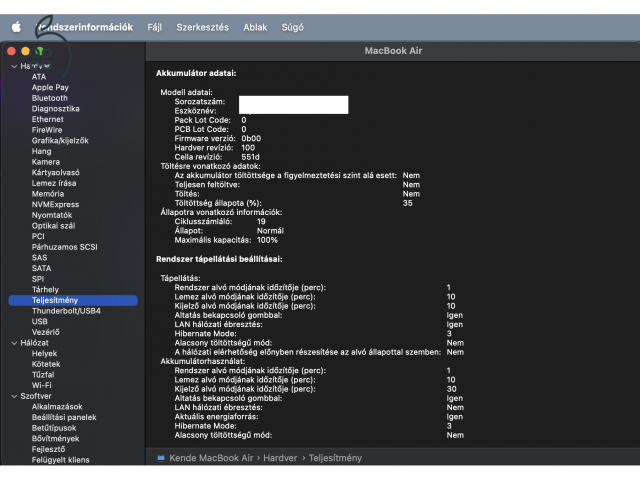
Task: Select Thunderbolt/USB4 in the sidebar
Action: coord(66,311)
